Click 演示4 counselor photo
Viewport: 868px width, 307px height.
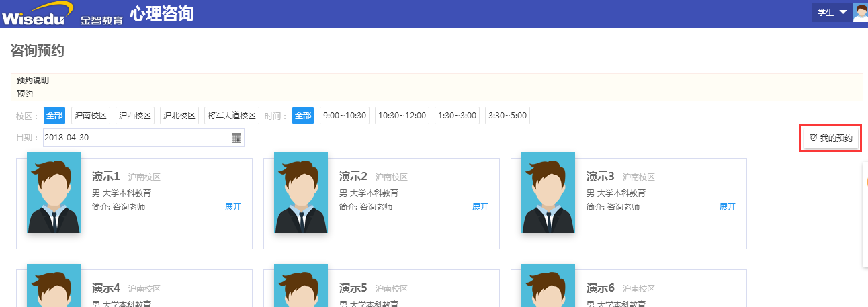(54, 286)
